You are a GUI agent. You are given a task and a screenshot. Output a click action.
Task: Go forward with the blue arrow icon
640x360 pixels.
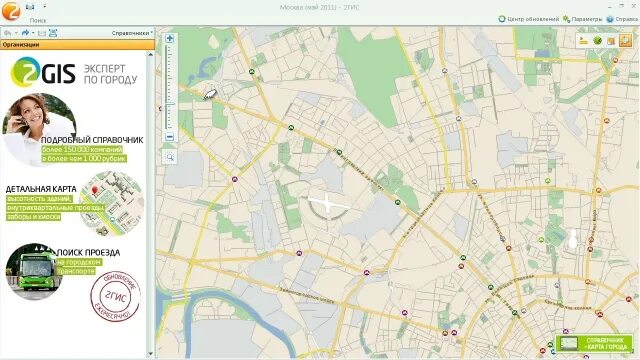(x=25, y=33)
